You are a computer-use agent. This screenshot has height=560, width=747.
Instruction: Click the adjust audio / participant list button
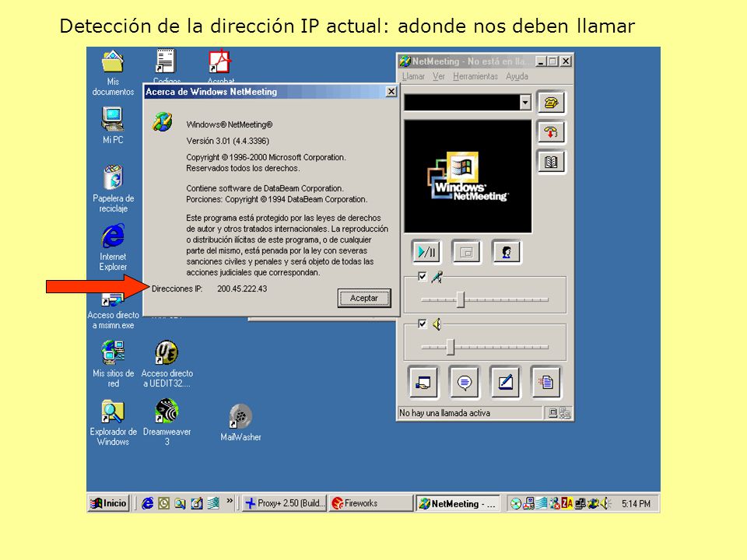pos(507,252)
